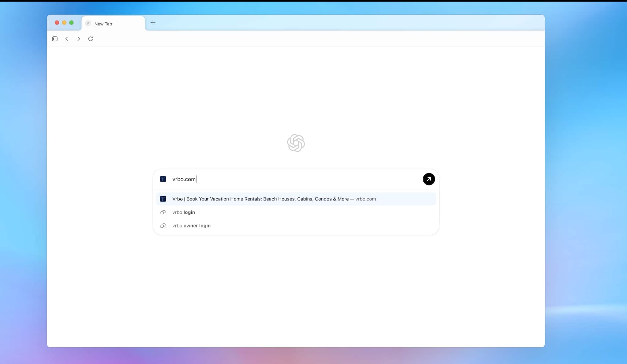Screen dimensions: 627x364
Task: Minimize the window with yellow button
Action: [64, 23]
